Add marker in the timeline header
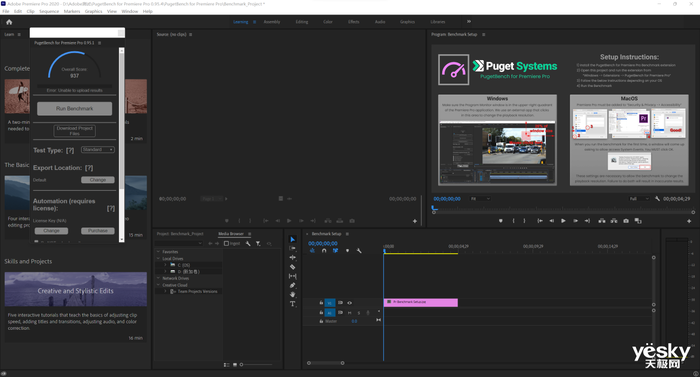 pyautogui.click(x=347, y=251)
